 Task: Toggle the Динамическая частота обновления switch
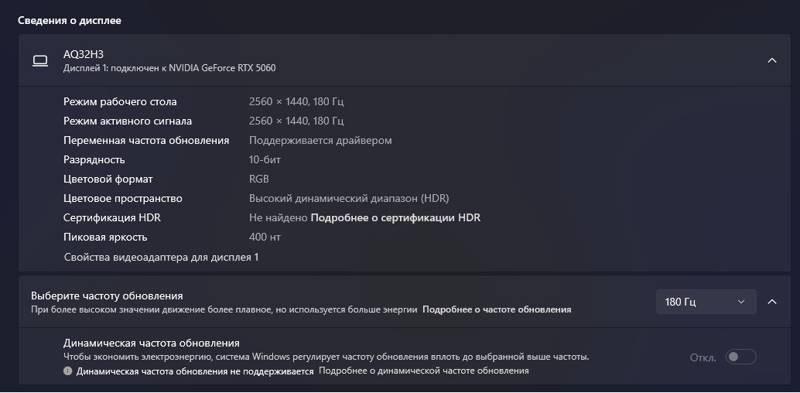(741, 357)
